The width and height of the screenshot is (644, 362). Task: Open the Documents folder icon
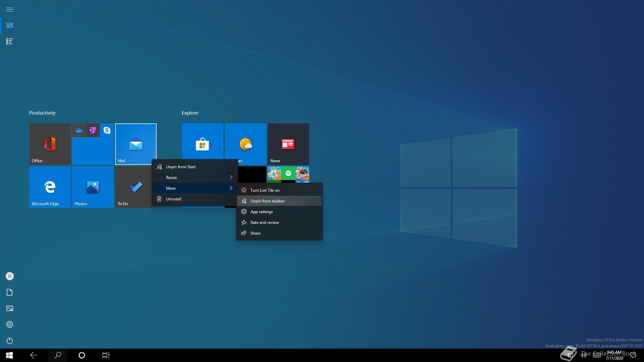[10, 292]
